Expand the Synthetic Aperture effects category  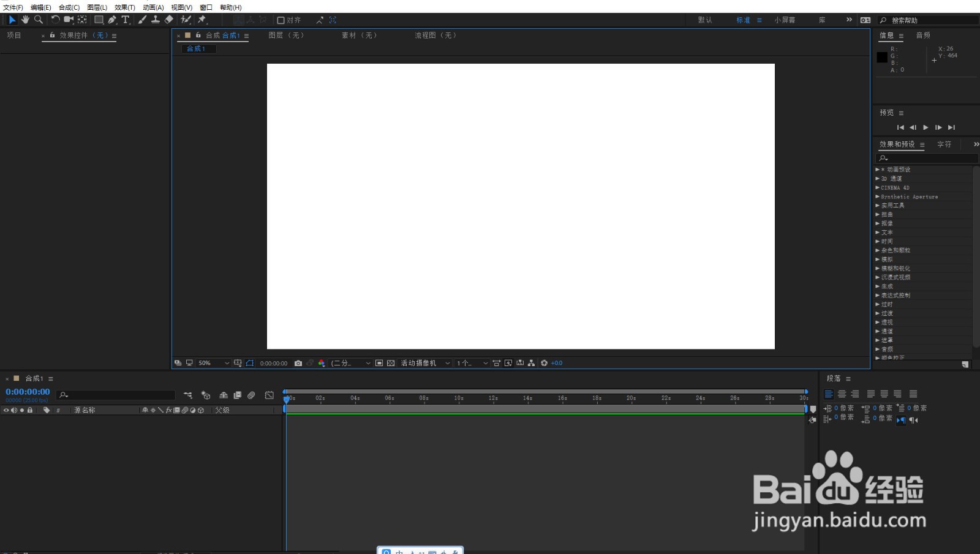[877, 197]
